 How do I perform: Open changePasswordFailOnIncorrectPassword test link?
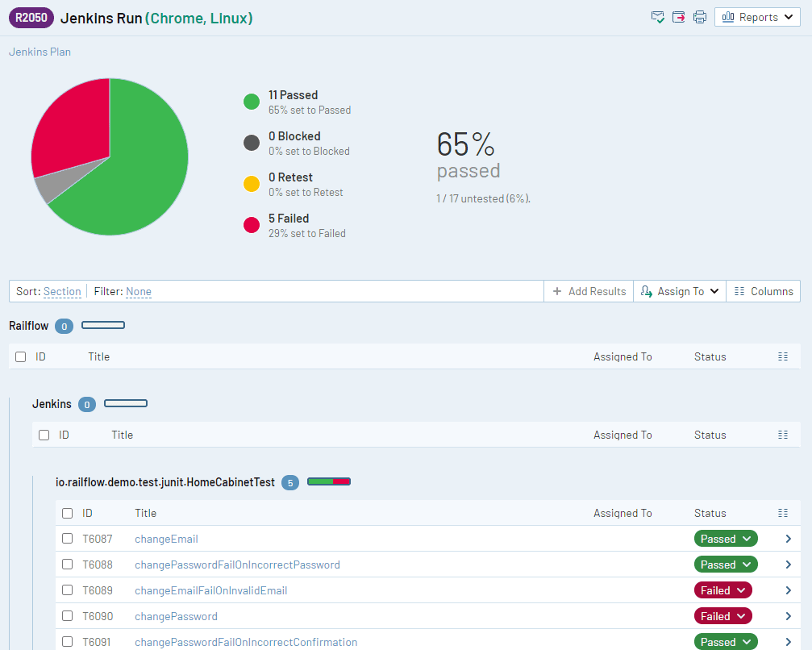pyautogui.click(x=237, y=565)
